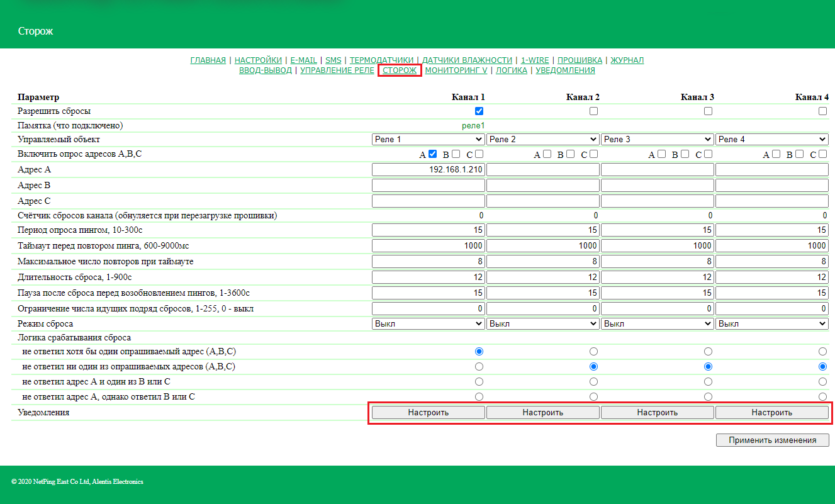This screenshot has width=835, height=504.
Task: Enable resets checkbox for Канал 2
Action: point(593,111)
